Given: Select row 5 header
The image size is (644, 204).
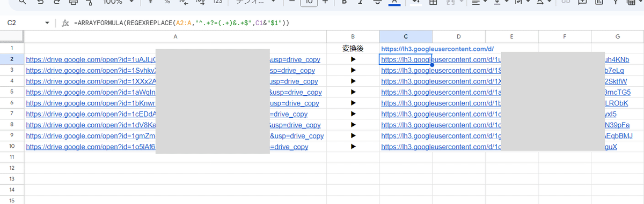Looking at the screenshot, I should click(x=12, y=92).
